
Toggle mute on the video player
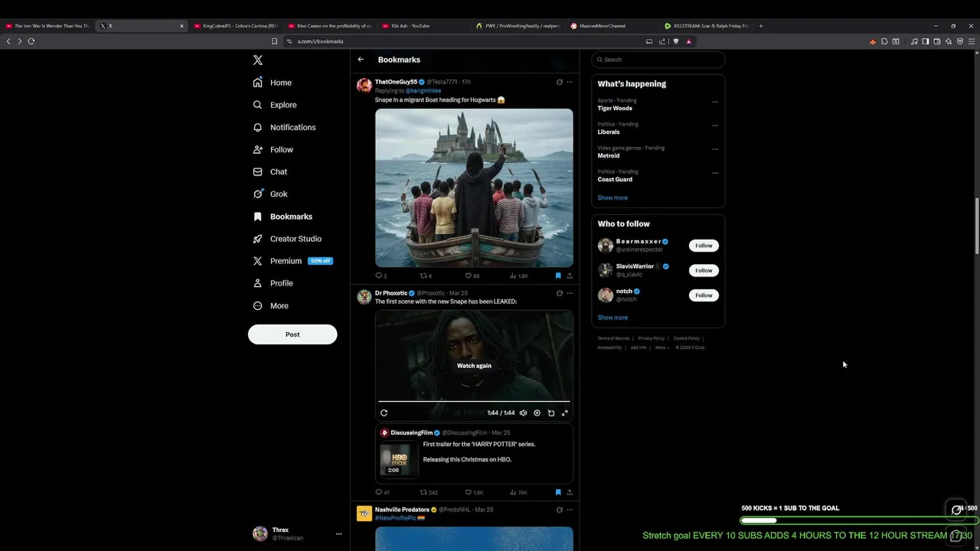click(x=523, y=413)
